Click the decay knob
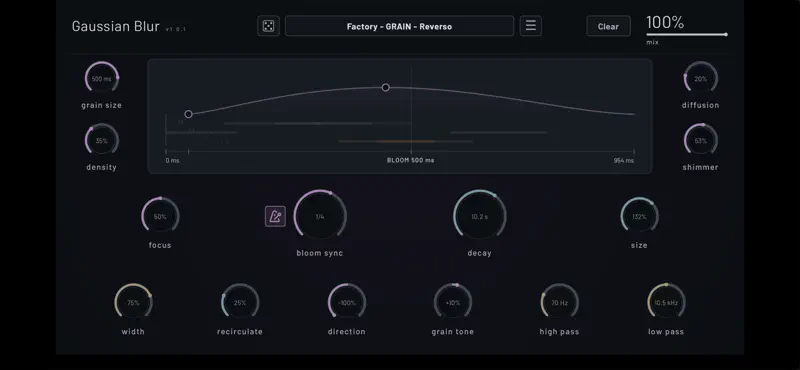The height and width of the screenshot is (370, 800). (x=480, y=216)
